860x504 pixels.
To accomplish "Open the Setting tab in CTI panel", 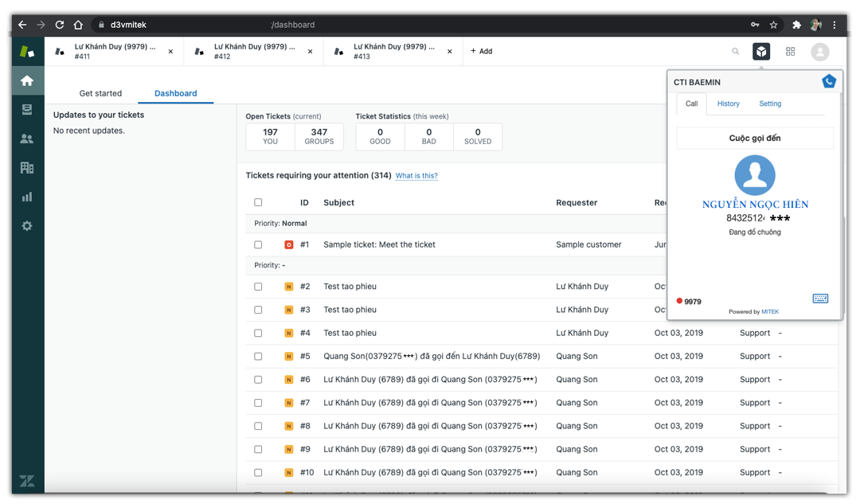I will tap(770, 104).
